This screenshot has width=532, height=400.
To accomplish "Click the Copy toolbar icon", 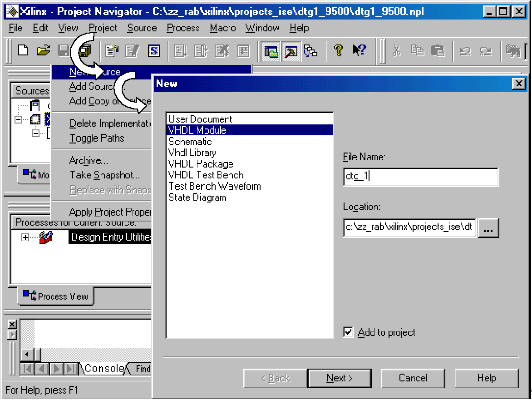I will (417, 51).
